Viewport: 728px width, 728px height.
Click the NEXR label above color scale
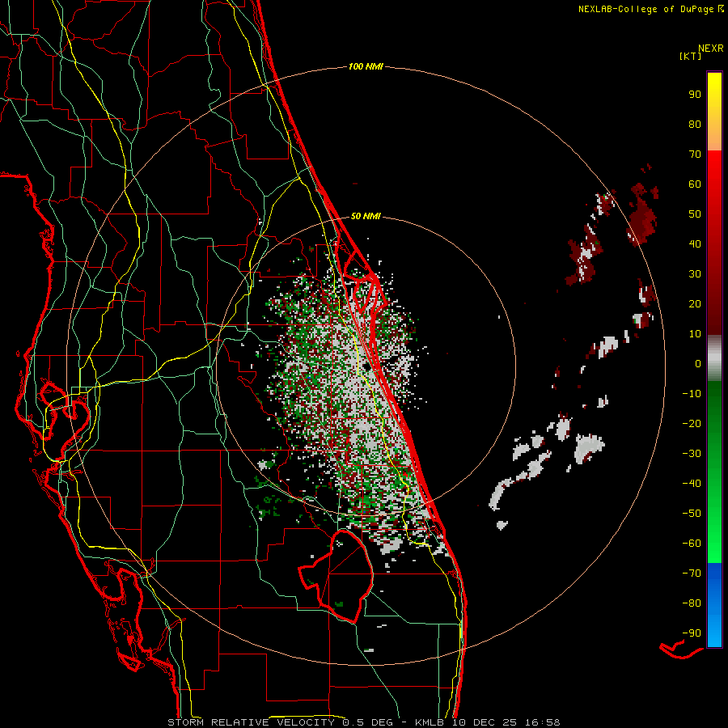click(711, 49)
